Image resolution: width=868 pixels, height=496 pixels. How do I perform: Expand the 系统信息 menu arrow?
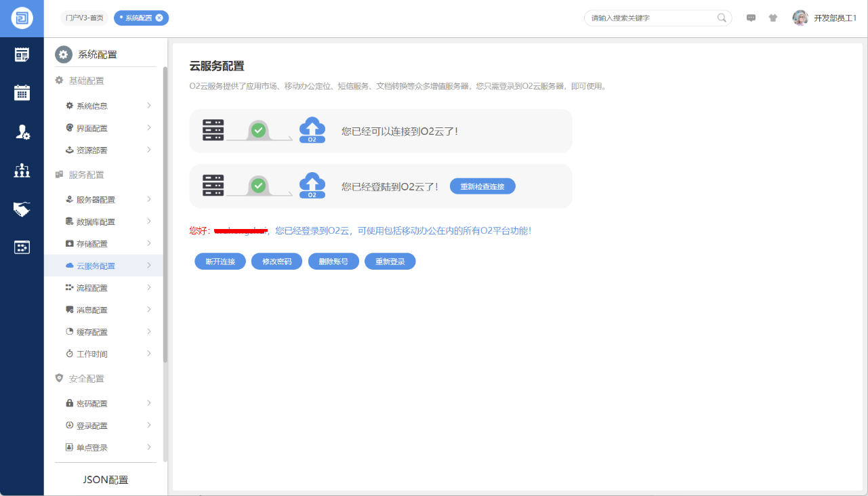(x=148, y=106)
